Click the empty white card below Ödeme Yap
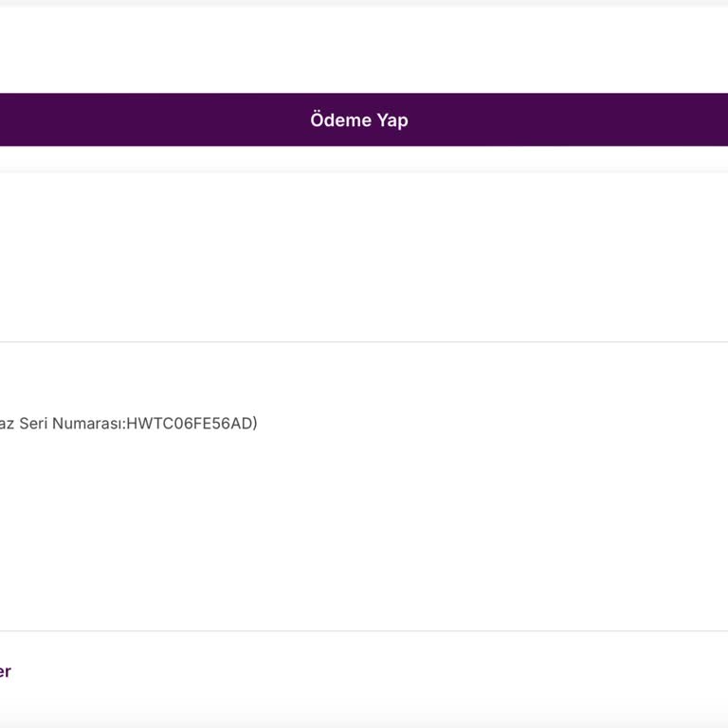This screenshot has height=728, width=728. [x=364, y=257]
